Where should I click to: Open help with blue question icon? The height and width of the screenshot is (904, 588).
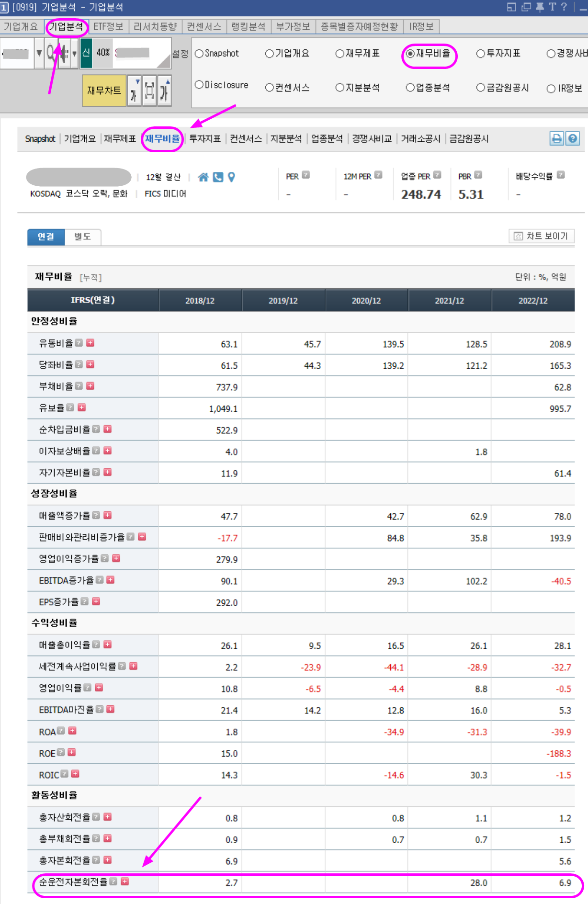click(572, 139)
